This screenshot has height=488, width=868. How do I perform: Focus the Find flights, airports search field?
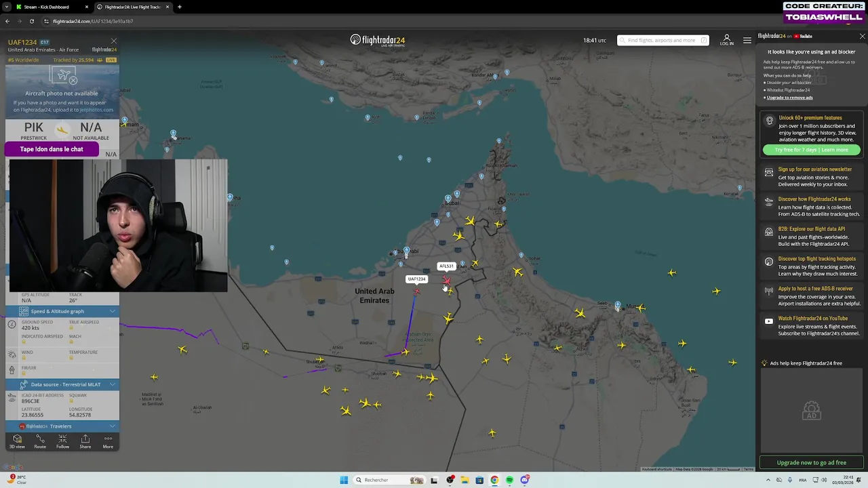[x=663, y=40]
